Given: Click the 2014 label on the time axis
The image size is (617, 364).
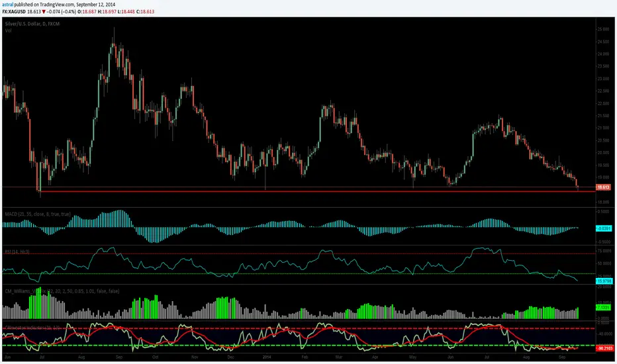Looking at the screenshot, I should [x=267, y=357].
